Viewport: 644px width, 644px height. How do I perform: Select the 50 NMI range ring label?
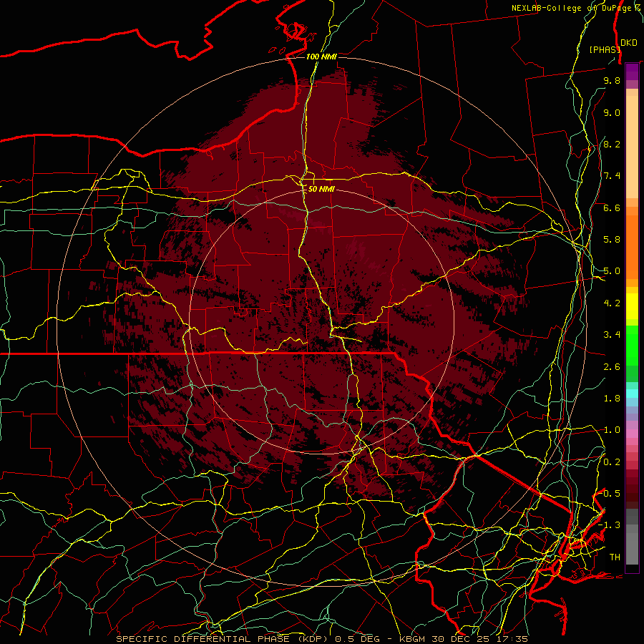[321, 189]
